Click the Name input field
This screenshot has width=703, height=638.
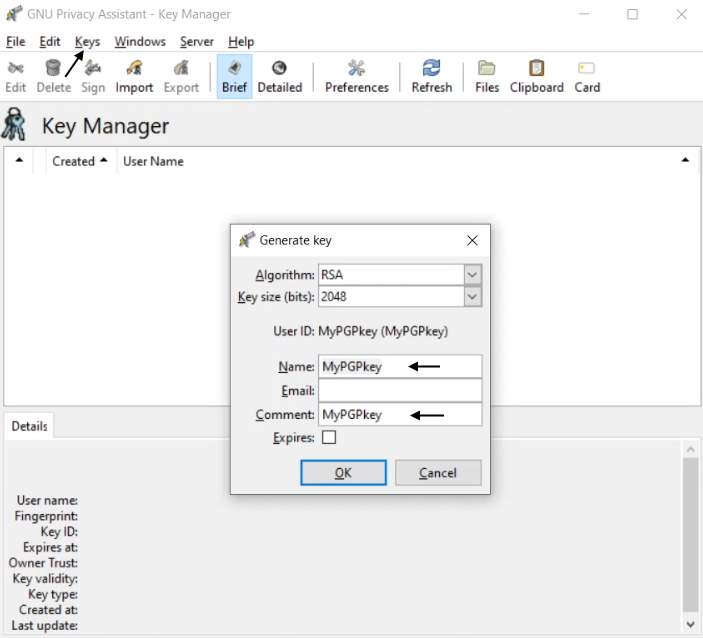400,366
